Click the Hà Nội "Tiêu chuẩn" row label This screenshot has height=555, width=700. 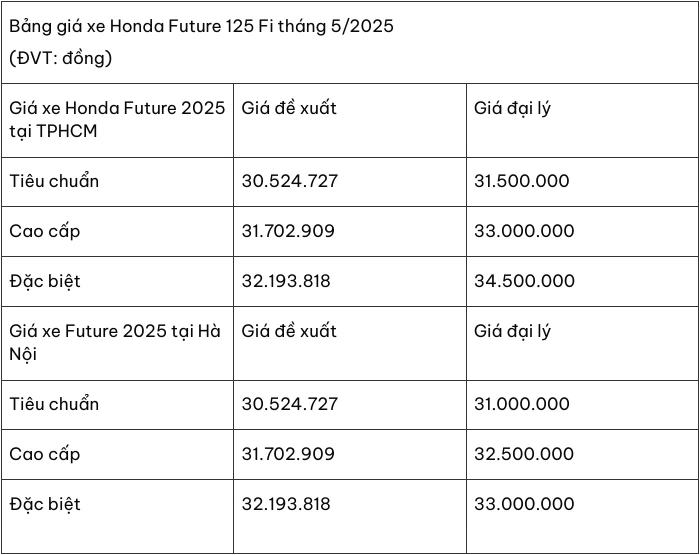54,404
